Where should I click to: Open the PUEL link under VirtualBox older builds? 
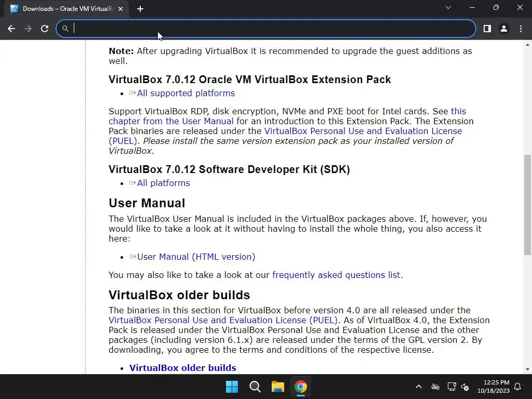point(223,320)
